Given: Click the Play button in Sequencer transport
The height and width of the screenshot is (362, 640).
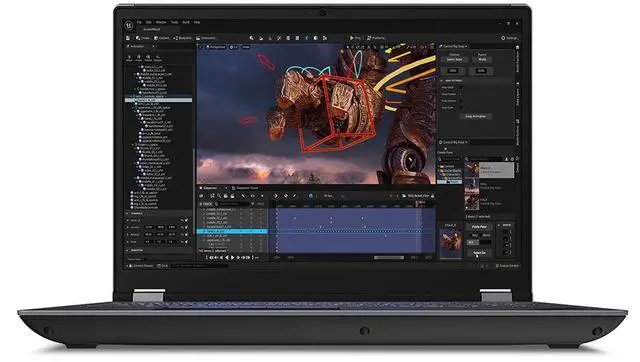Looking at the screenshot, I should point(232,258).
